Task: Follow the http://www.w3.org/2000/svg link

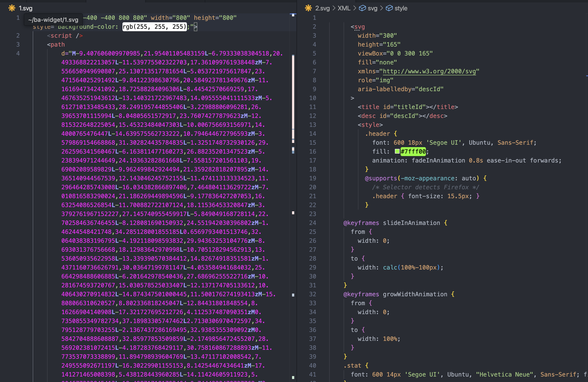Action: click(429, 71)
